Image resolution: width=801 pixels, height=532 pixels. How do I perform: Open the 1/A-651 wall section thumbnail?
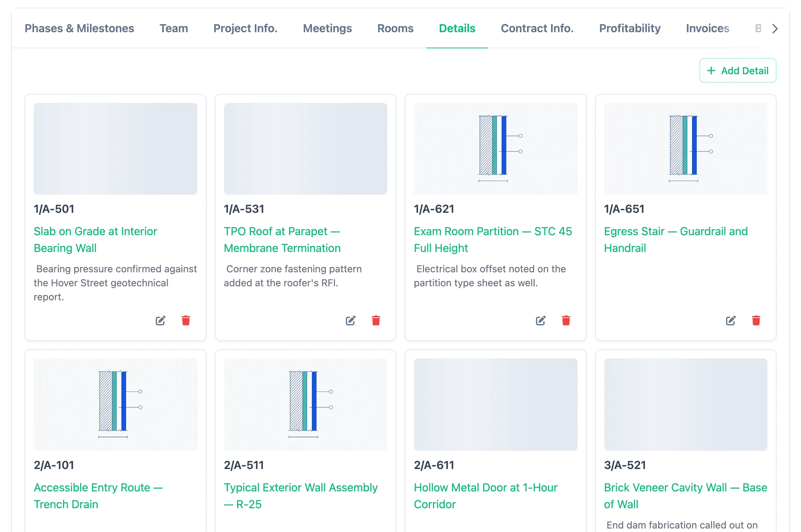tap(686, 149)
